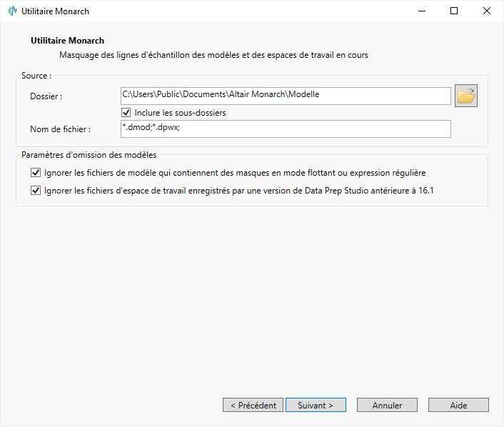Minimize the Utilitaire Monarch window

point(421,11)
